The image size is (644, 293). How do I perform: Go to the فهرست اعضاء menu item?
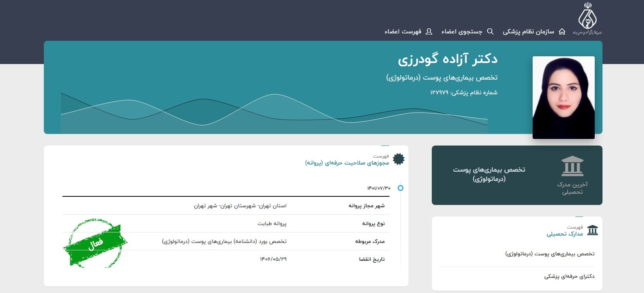click(403, 31)
